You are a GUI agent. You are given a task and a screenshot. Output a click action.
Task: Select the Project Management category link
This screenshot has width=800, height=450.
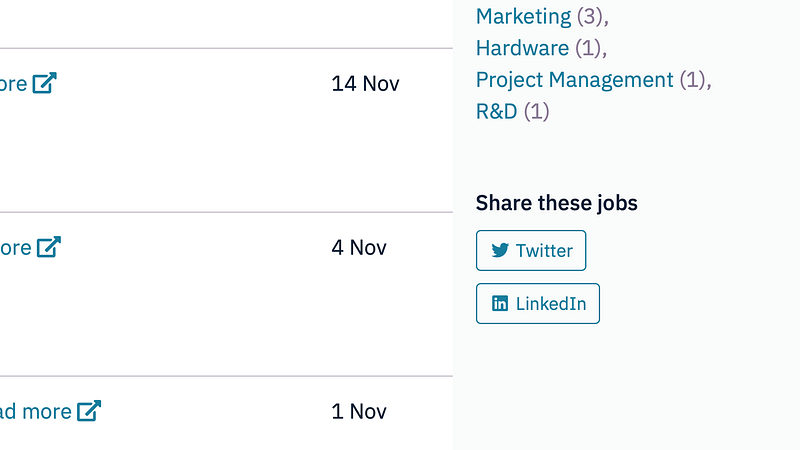click(x=575, y=80)
